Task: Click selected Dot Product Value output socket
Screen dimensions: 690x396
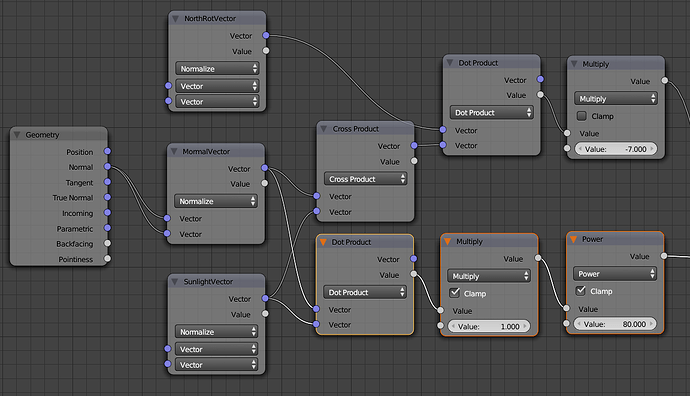Action: click(414, 274)
